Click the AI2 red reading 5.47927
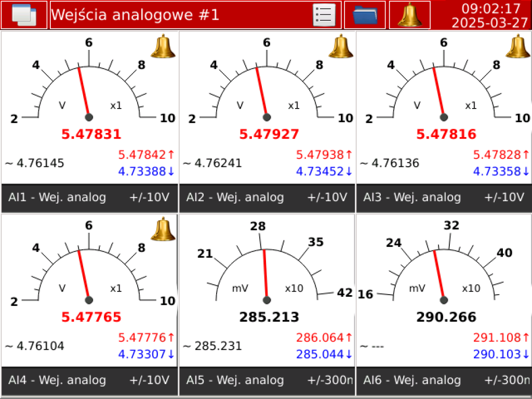This screenshot has height=399, width=532. (269, 134)
